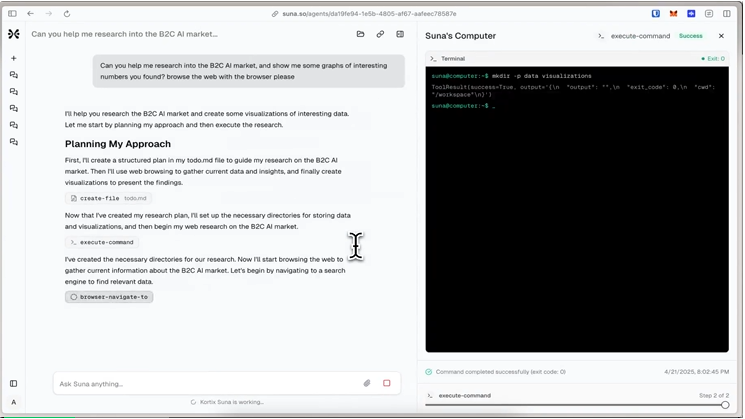Click 'Command completed successfully' status text
The image size is (745, 419).
point(501,372)
